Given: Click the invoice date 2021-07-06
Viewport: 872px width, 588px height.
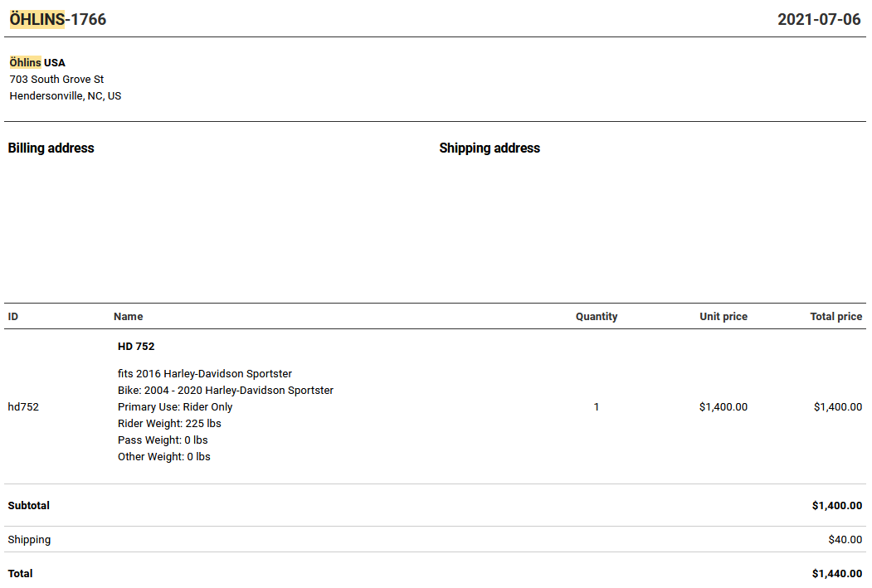Looking at the screenshot, I should click(x=819, y=19).
